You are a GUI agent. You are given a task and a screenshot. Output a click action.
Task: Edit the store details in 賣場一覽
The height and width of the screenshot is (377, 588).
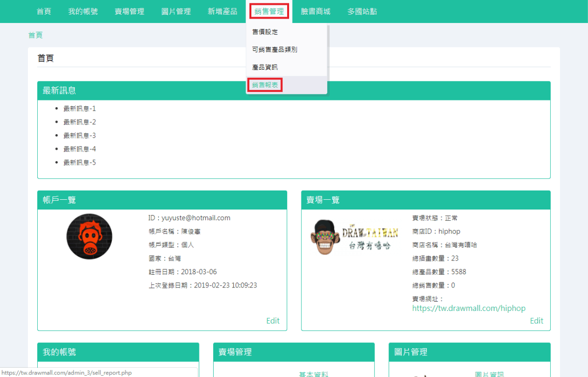pos(537,321)
